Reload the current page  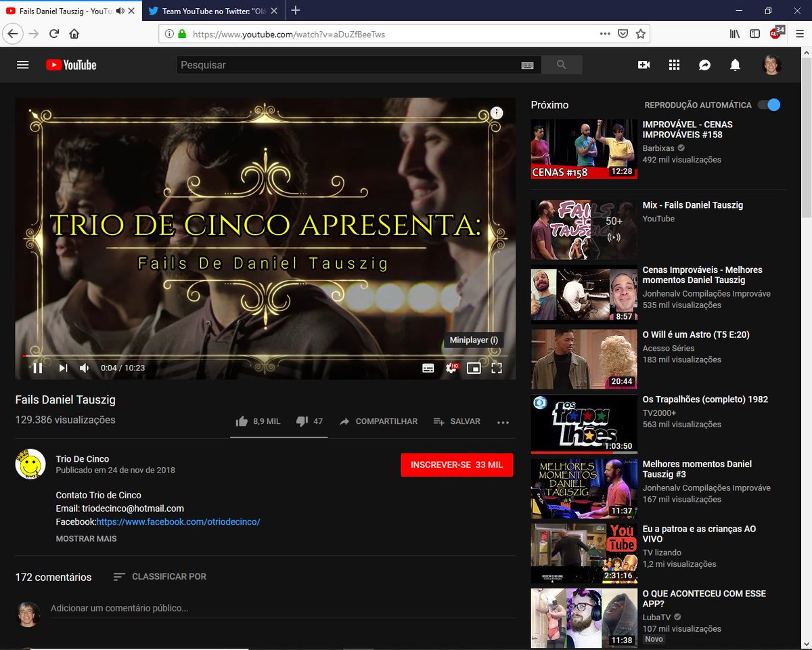click(53, 33)
